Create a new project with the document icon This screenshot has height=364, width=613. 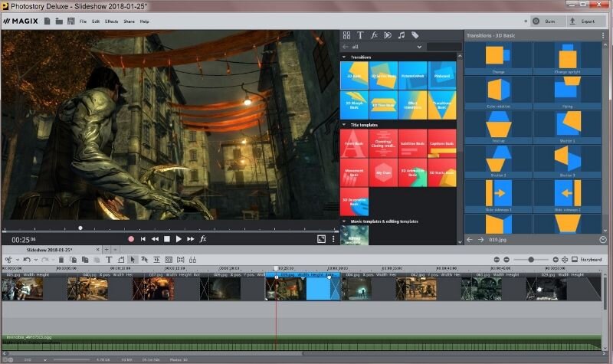(x=47, y=21)
